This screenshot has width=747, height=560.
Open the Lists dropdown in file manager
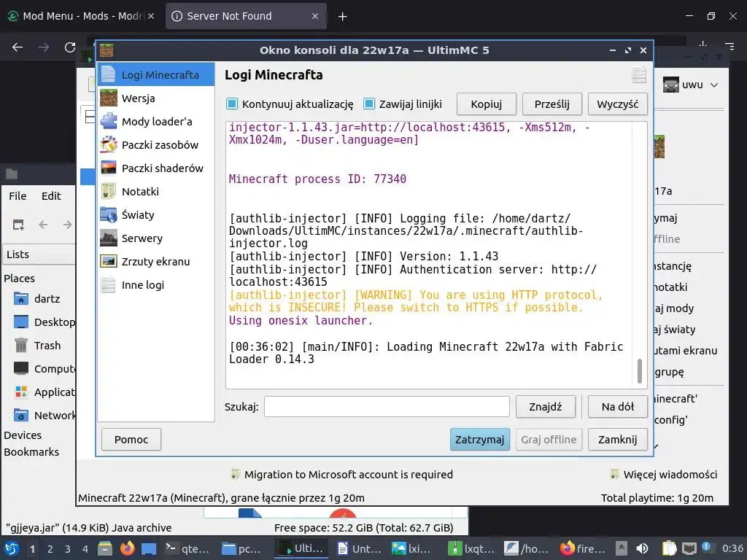(39, 254)
